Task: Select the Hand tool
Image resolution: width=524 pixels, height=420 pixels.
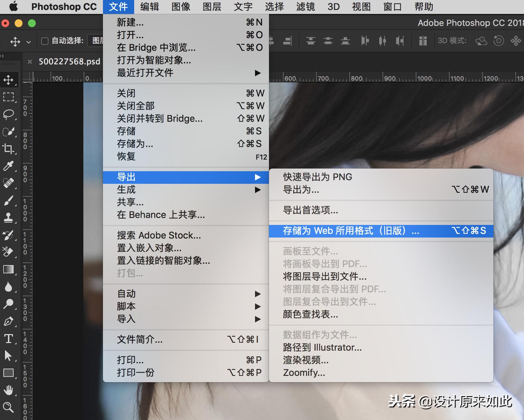Action: pyautogui.click(x=8, y=390)
